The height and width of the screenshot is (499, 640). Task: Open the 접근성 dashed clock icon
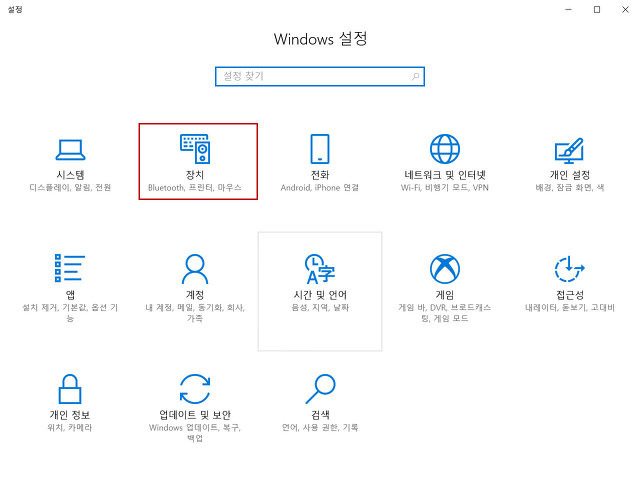569,268
